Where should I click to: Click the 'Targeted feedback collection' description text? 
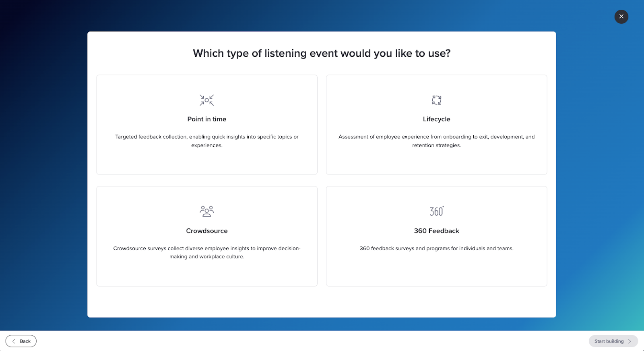207,141
